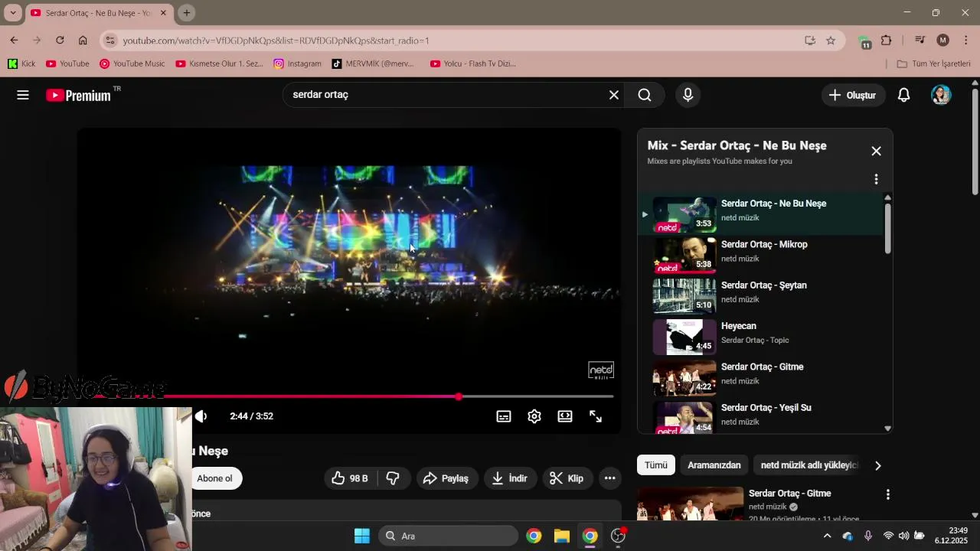The width and height of the screenshot is (980, 551).
Task: Select netd müzik adlı yükleyici chip
Action: tap(809, 465)
